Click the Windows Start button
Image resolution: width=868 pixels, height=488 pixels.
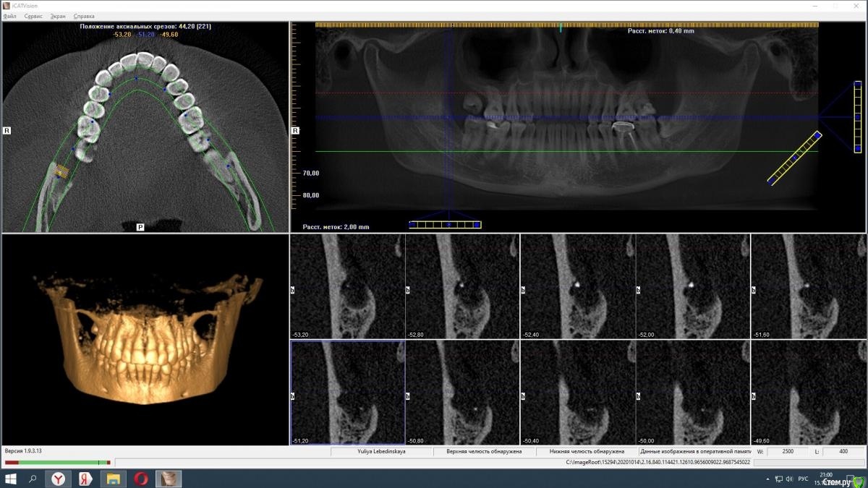pos(11,479)
